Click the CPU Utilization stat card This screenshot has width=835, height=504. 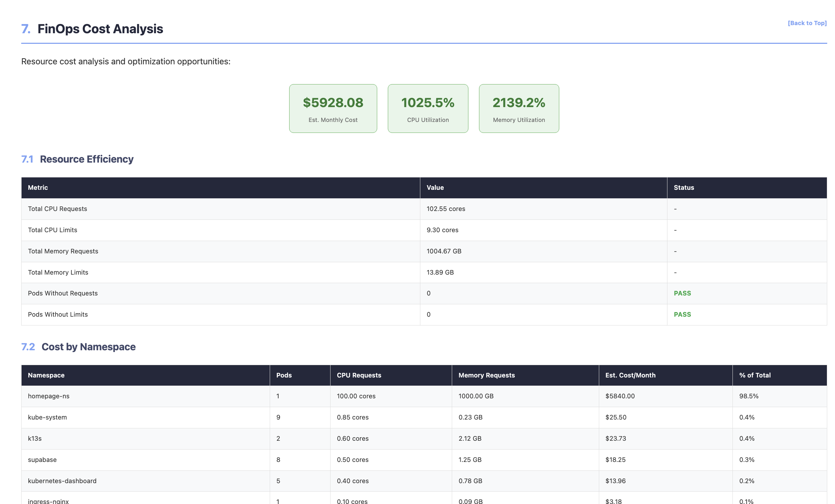coord(427,108)
